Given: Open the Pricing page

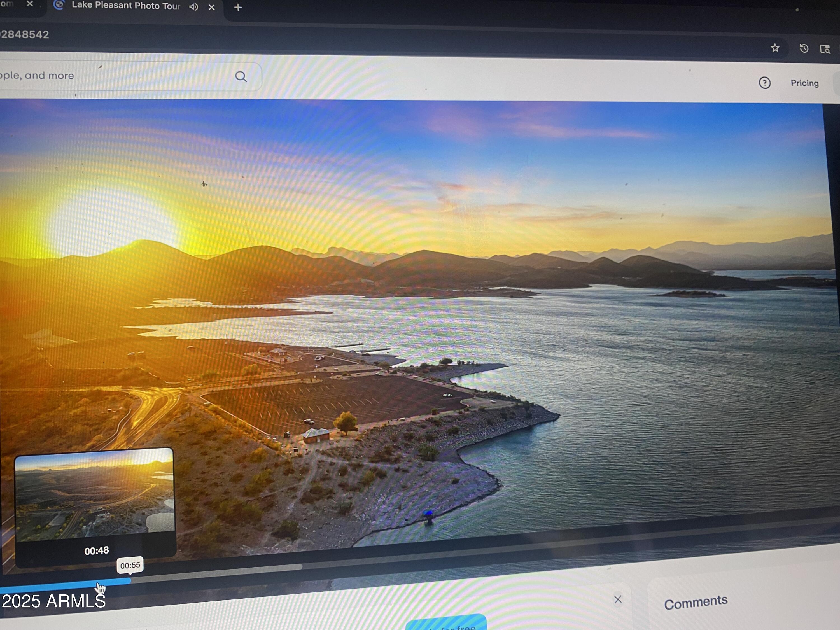Looking at the screenshot, I should click(x=804, y=83).
